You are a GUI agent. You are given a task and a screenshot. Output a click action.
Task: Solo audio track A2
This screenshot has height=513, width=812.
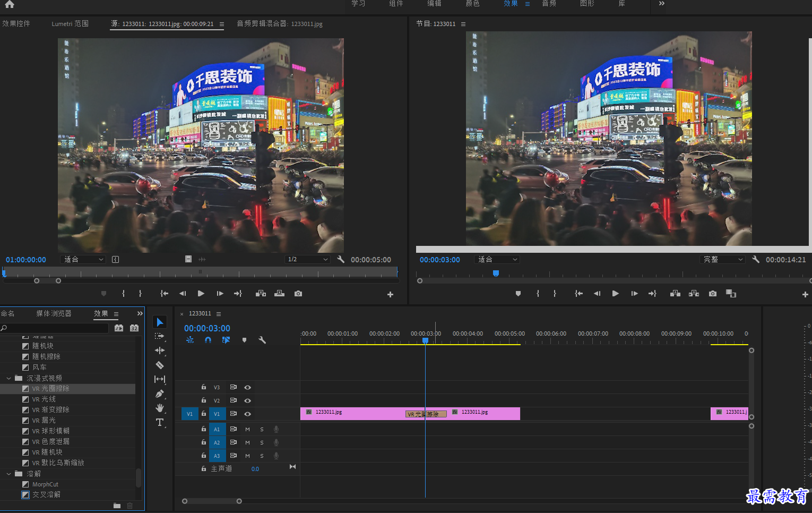click(x=262, y=442)
